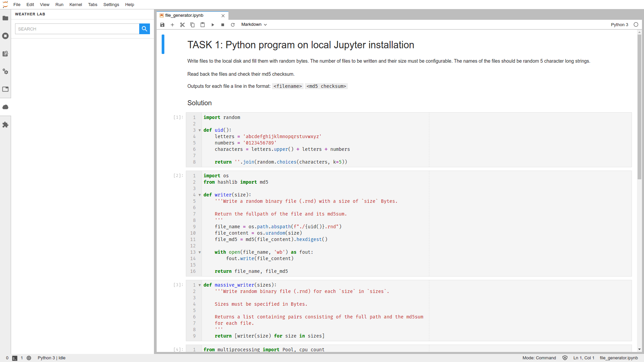Viewport: 644px width, 362px height.
Task: Open the Settings menu
Action: point(111,4)
